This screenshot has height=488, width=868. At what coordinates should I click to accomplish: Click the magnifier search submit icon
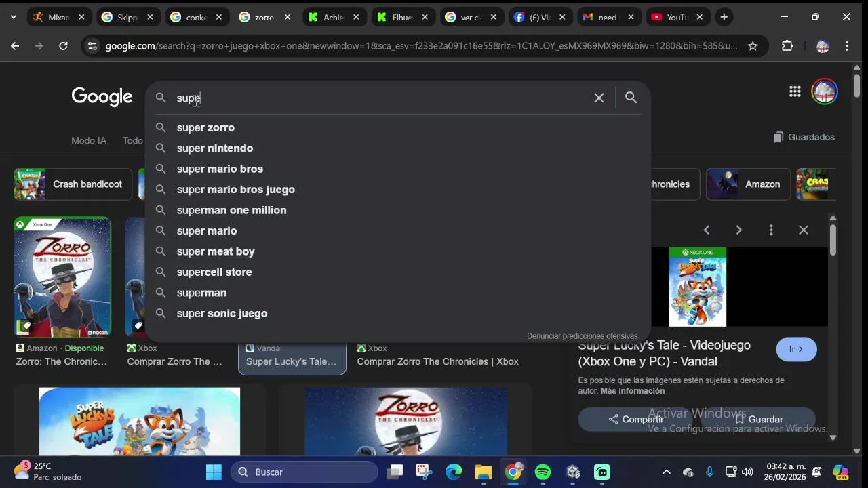631,98
